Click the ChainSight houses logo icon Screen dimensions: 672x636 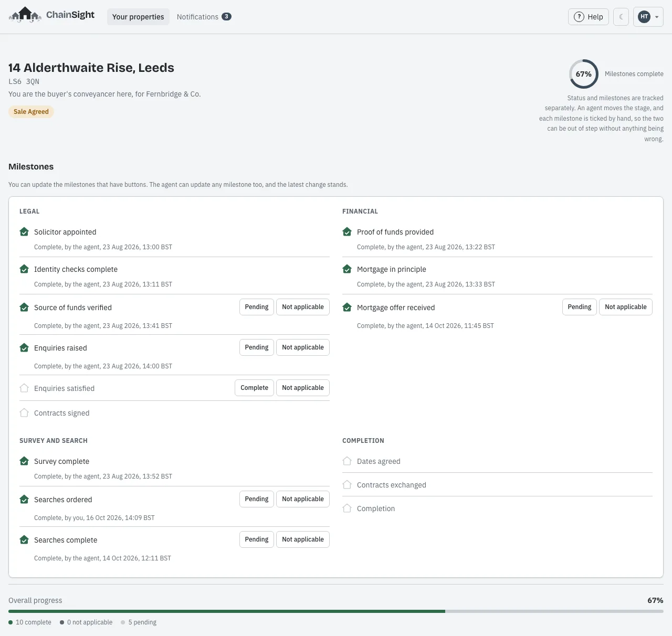coord(25,15)
